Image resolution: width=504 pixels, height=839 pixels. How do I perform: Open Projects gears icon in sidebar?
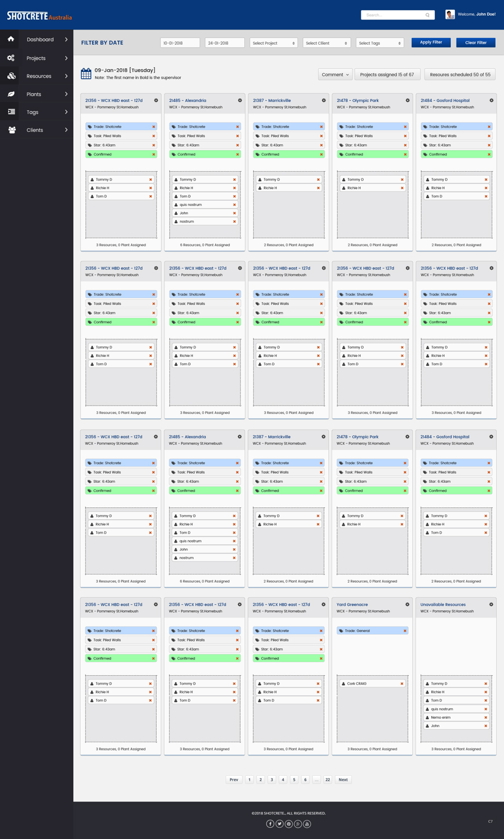(x=11, y=58)
